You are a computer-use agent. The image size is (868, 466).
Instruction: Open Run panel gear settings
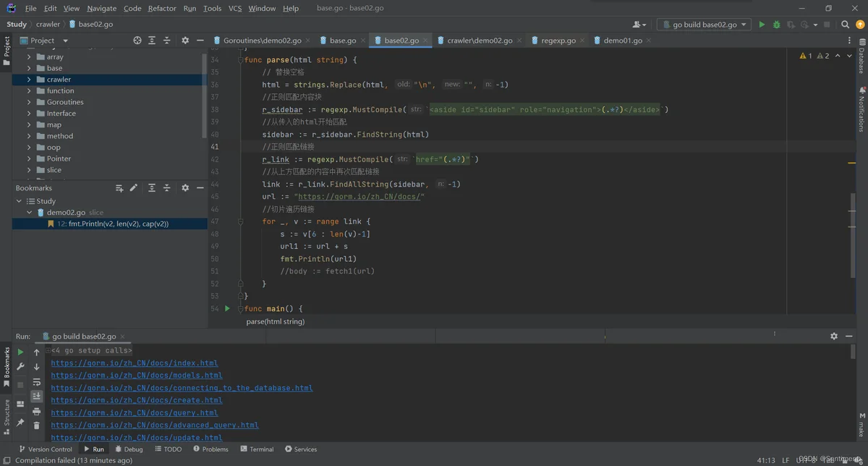tap(834, 336)
